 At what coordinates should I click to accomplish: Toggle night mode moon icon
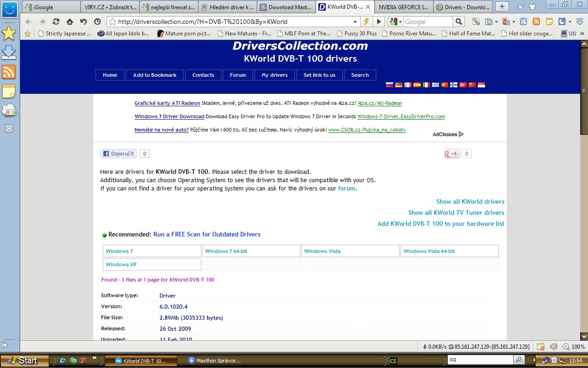[x=562, y=22]
